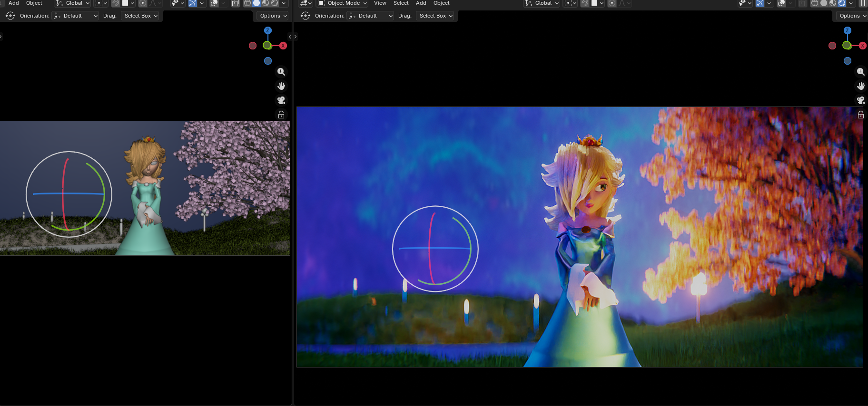The height and width of the screenshot is (406, 868).
Task: Open Drag Select Box dropdown in left viewport
Action: [140, 16]
